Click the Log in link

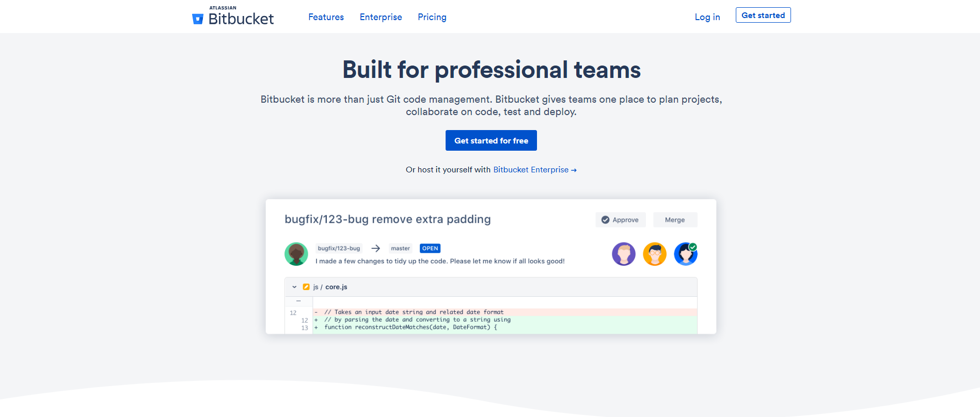[x=707, y=17]
